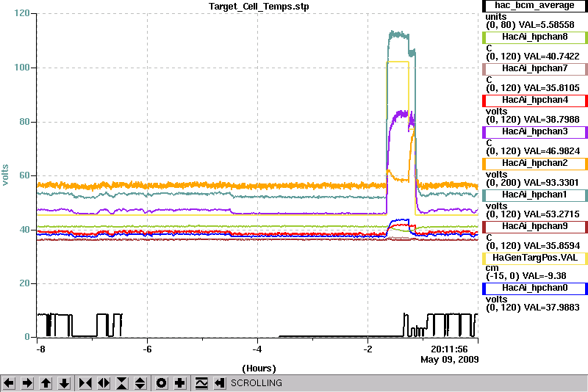The height and width of the screenshot is (392, 588).
Task: Pan the graph left with the left arrow
Action: point(9,383)
